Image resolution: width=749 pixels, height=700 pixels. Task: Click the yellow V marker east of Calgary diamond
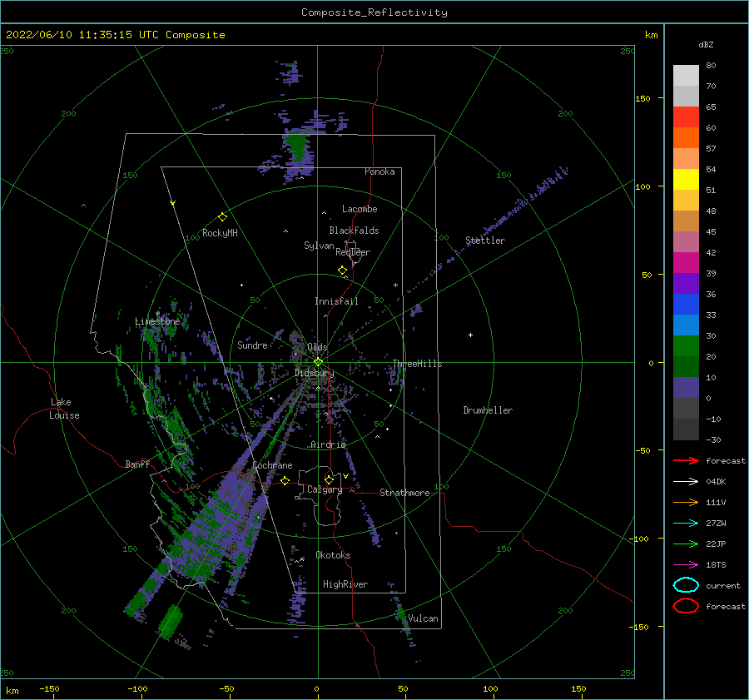click(345, 476)
